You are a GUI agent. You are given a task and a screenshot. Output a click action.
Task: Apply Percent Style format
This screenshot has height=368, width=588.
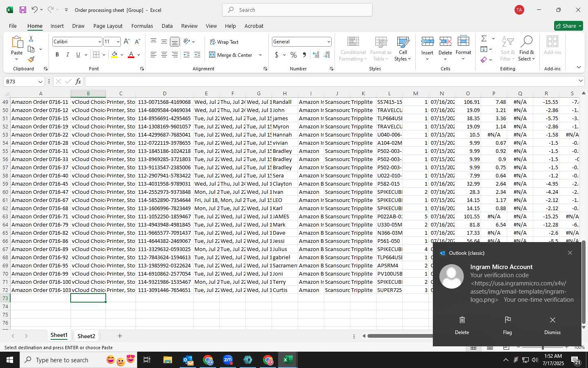(x=294, y=55)
